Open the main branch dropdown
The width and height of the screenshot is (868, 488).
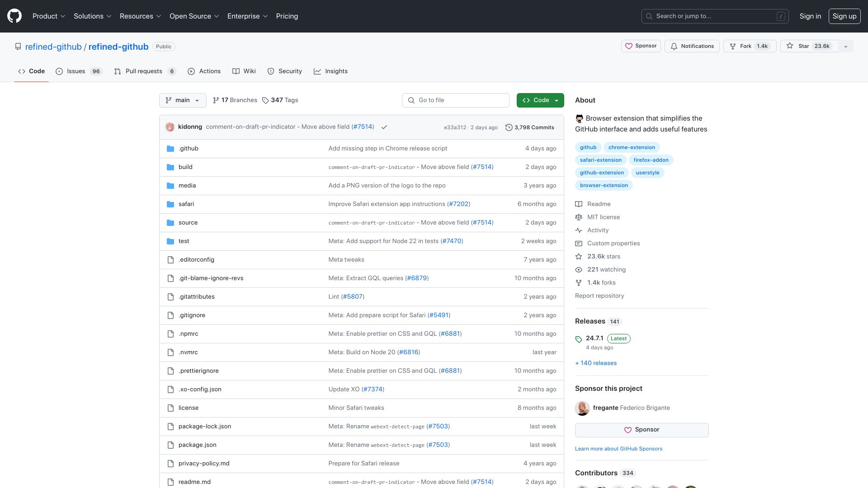(183, 100)
